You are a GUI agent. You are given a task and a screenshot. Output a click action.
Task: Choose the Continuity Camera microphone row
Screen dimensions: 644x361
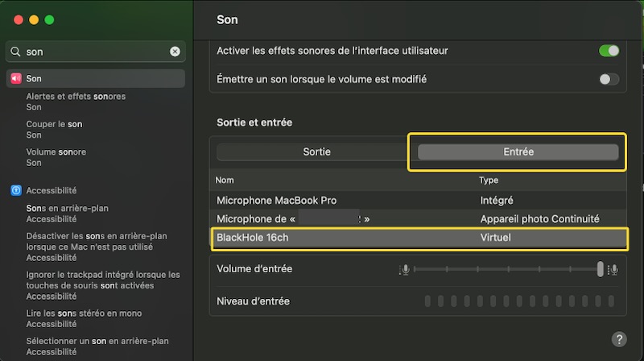point(418,218)
